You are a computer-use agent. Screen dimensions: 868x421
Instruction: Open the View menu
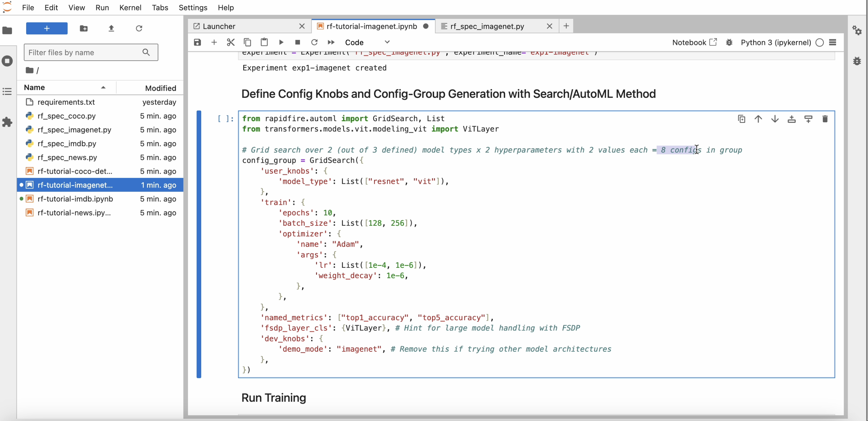76,7
